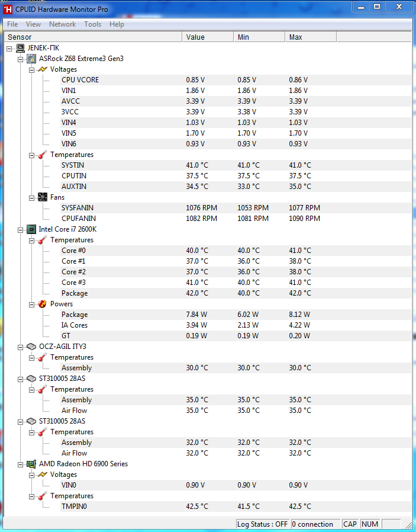Open the File menu

click(12, 24)
